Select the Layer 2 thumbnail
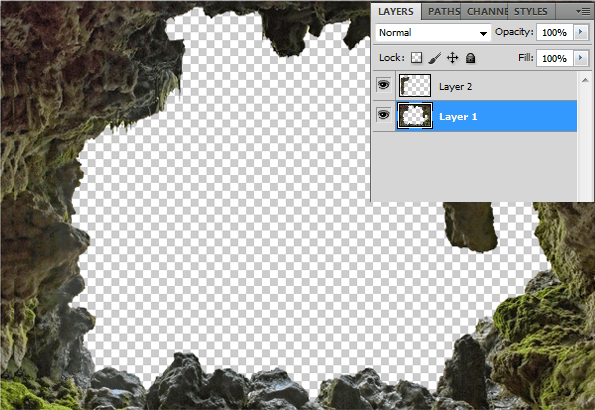595x410 pixels. 415,85
